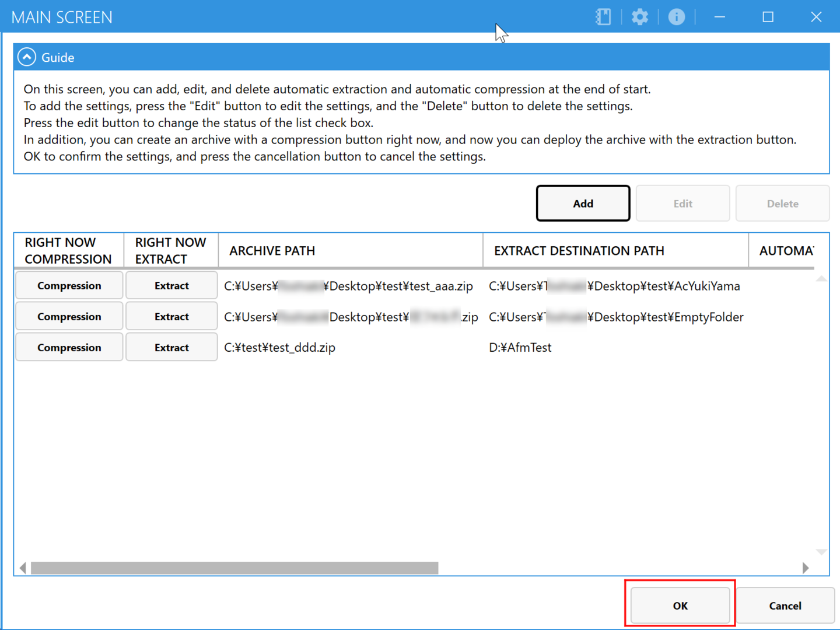Click the horizontal scrollbar thumb
The height and width of the screenshot is (630, 840).
pyautogui.click(x=235, y=568)
